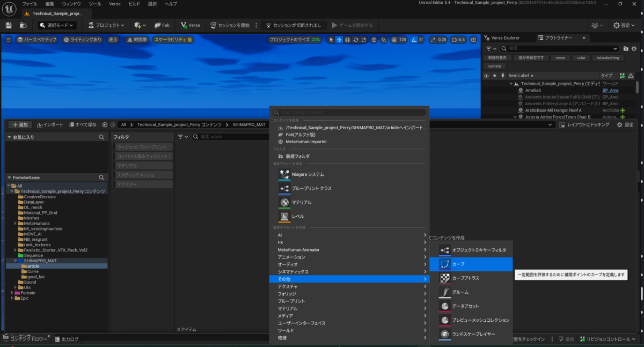Toggle the テクスチャ filter
The width and height of the screenshot is (644, 347).
pyautogui.click(x=143, y=184)
